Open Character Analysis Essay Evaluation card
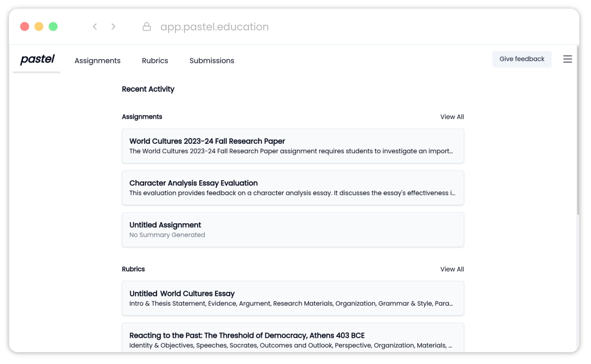Viewport: 591px width, 364px height. point(293,188)
